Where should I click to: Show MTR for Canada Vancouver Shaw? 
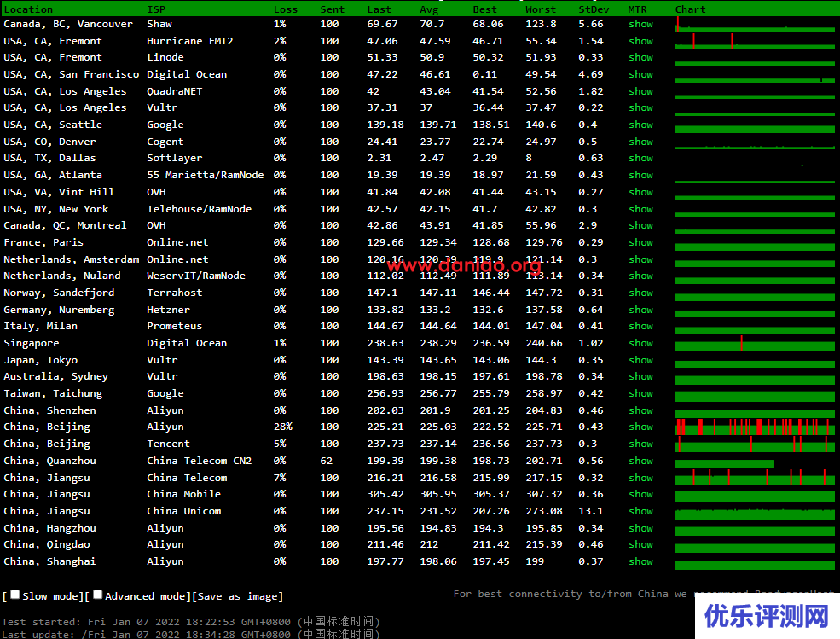pyautogui.click(x=640, y=24)
